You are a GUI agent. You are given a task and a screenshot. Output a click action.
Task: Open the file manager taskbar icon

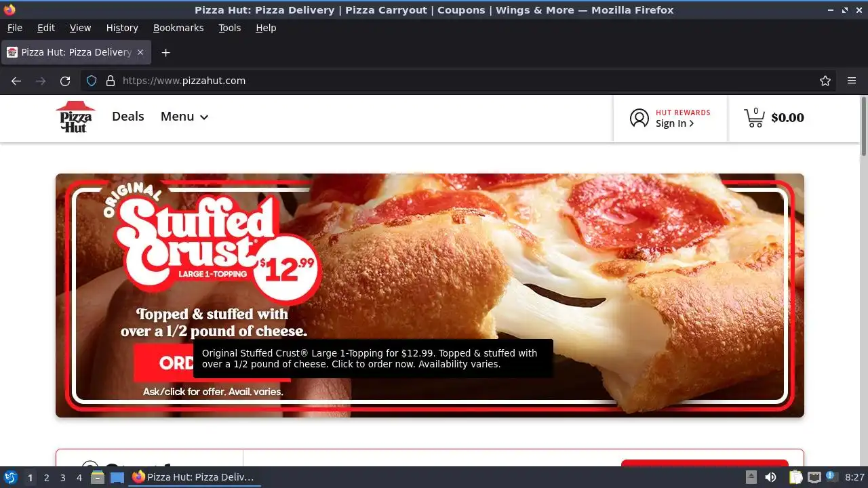pyautogui.click(x=98, y=477)
